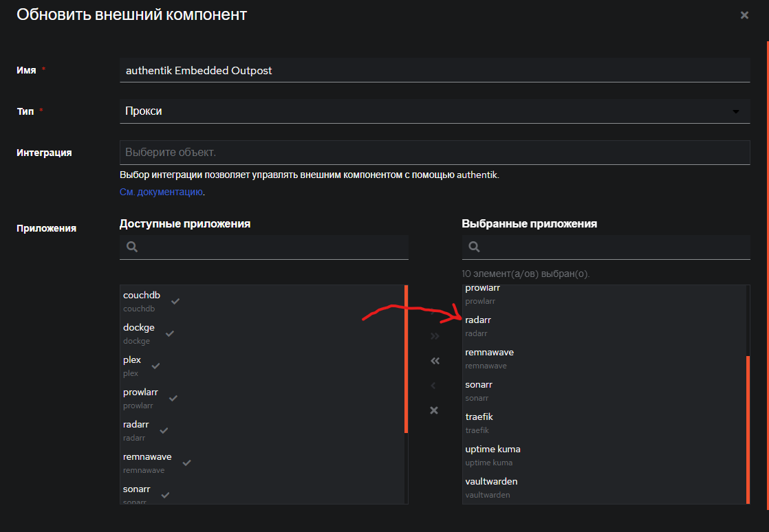The height and width of the screenshot is (532, 769).
Task: Close the Обновить внешний компонент dialog
Action: 744,14
